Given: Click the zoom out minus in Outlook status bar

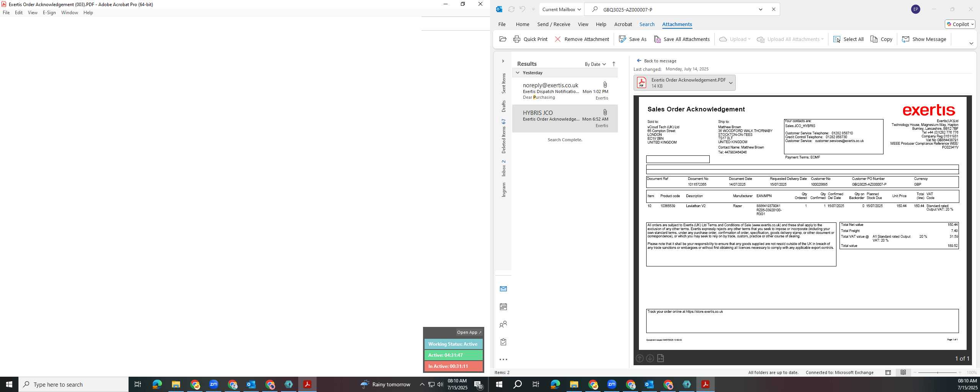Looking at the screenshot, I should 915,372.
